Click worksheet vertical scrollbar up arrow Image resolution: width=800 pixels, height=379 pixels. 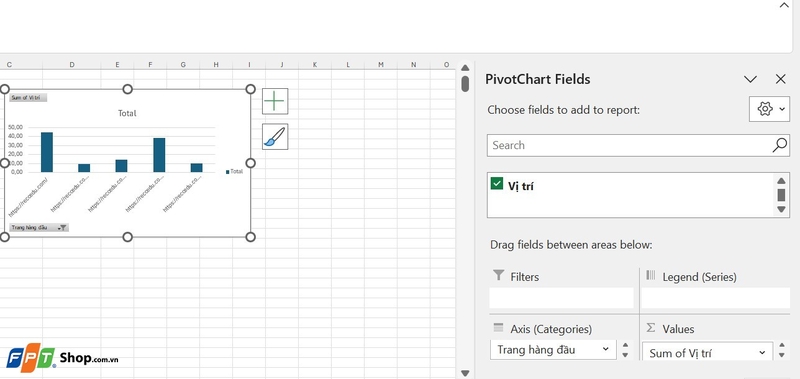pyautogui.click(x=465, y=68)
